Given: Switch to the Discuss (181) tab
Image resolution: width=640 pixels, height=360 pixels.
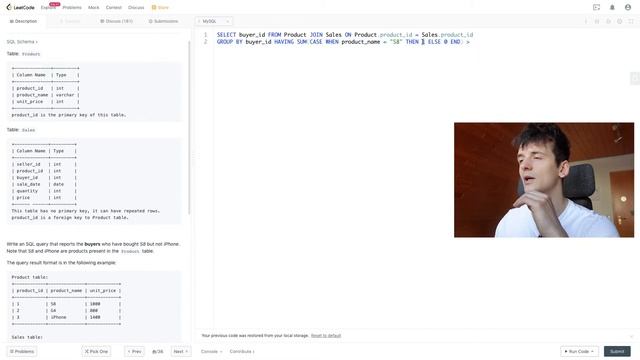Looking at the screenshot, I should [x=116, y=21].
